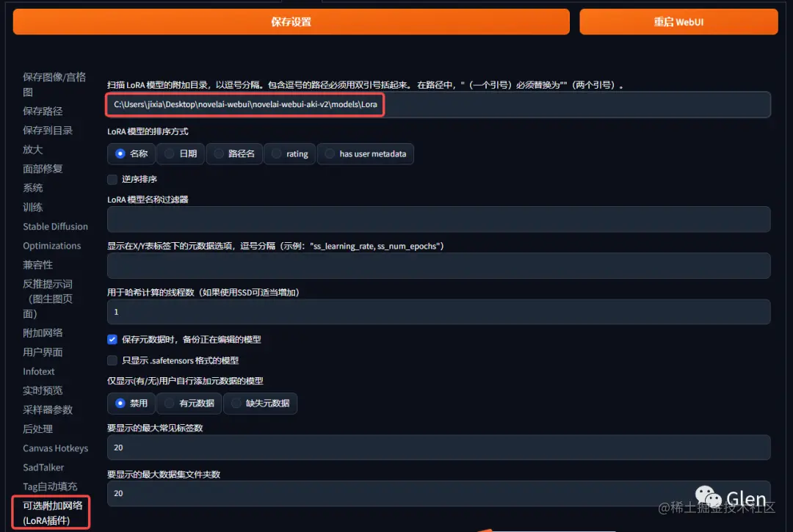Select the 有元数据 filter option

tap(189, 403)
